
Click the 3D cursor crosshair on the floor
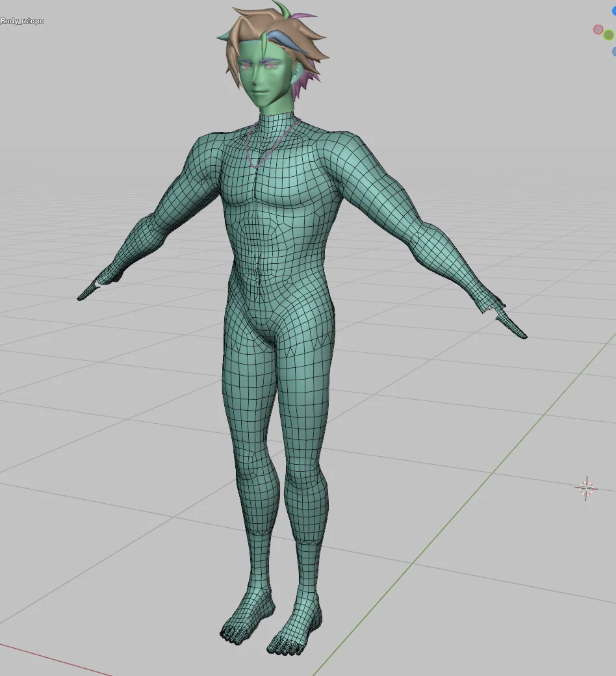[x=586, y=488]
